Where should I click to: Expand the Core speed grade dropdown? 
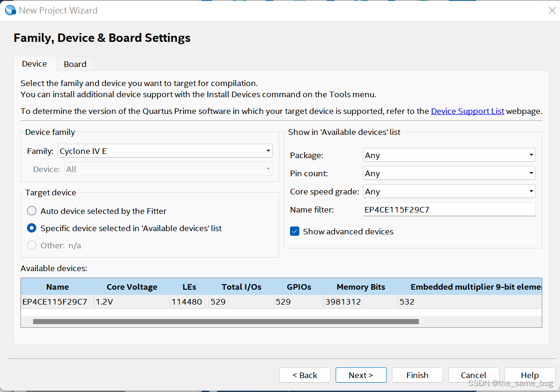(449, 191)
